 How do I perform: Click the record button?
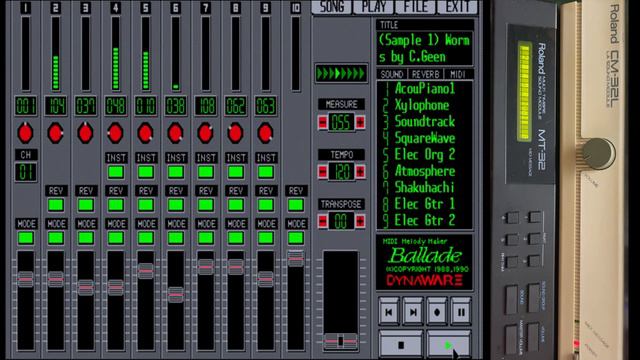(437, 312)
